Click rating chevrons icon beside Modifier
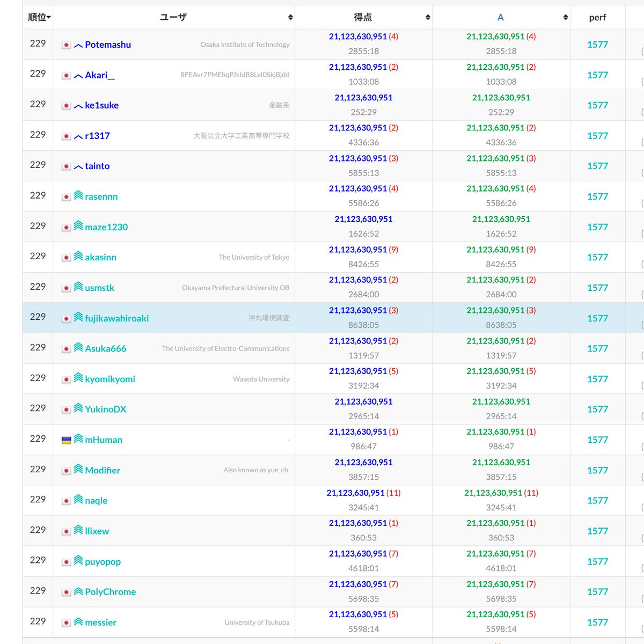Screen dimensions: 644x644 pos(78,469)
